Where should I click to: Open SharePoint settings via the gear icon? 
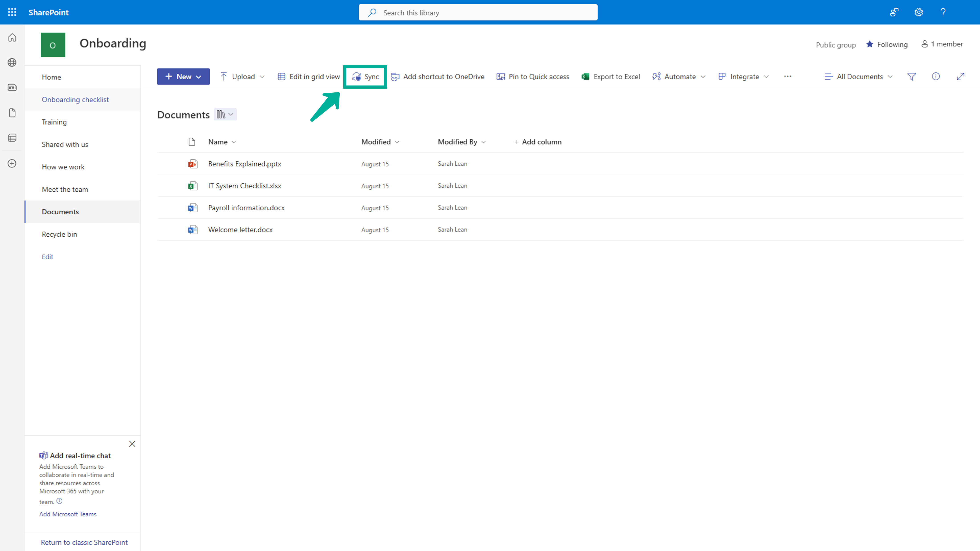click(918, 12)
